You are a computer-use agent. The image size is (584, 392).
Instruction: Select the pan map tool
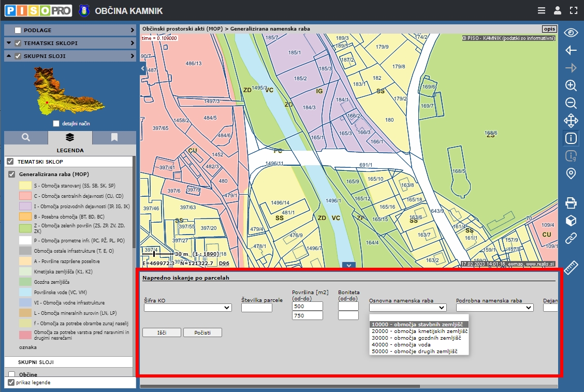coord(571,121)
